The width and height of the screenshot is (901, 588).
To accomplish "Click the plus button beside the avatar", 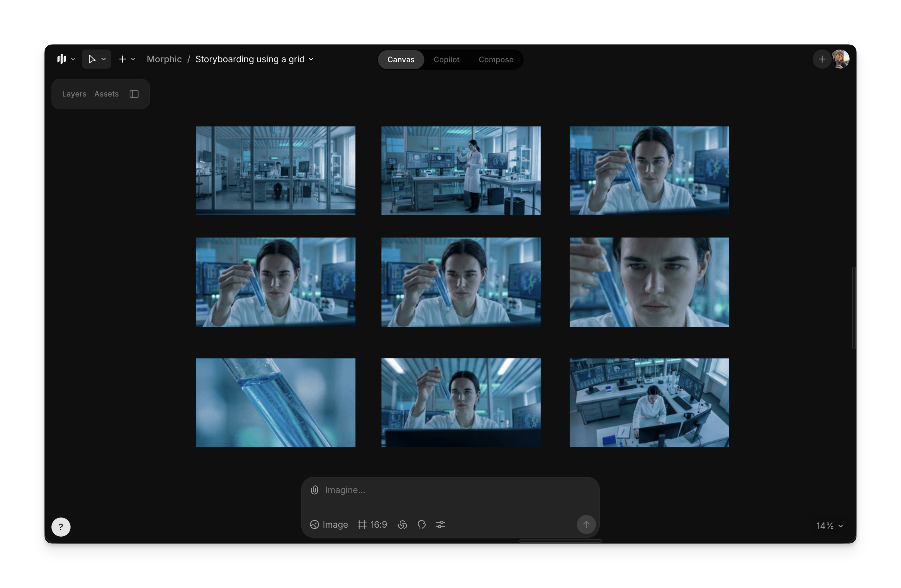I will point(822,59).
